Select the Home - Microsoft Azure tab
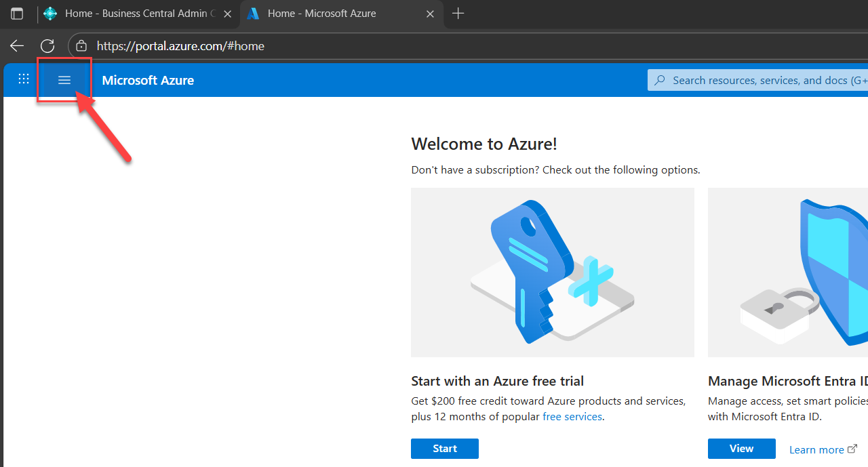The height and width of the screenshot is (467, 868). 341,14
